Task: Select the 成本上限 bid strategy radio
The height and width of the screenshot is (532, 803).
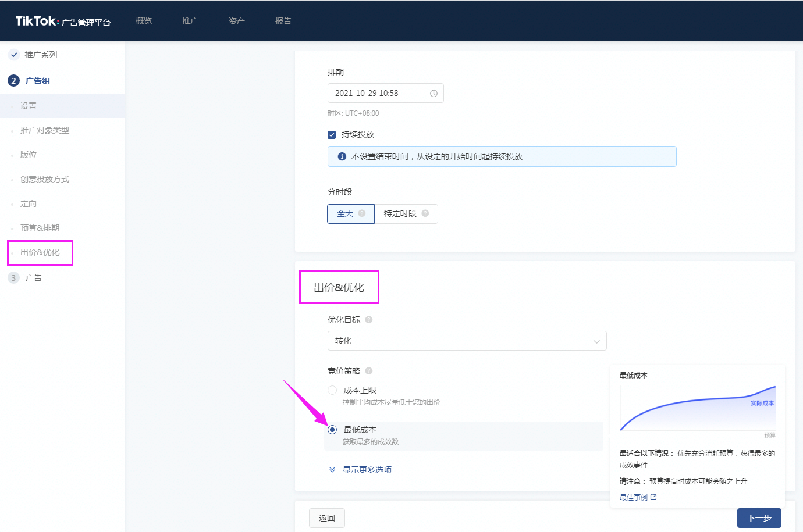Action: pos(332,390)
